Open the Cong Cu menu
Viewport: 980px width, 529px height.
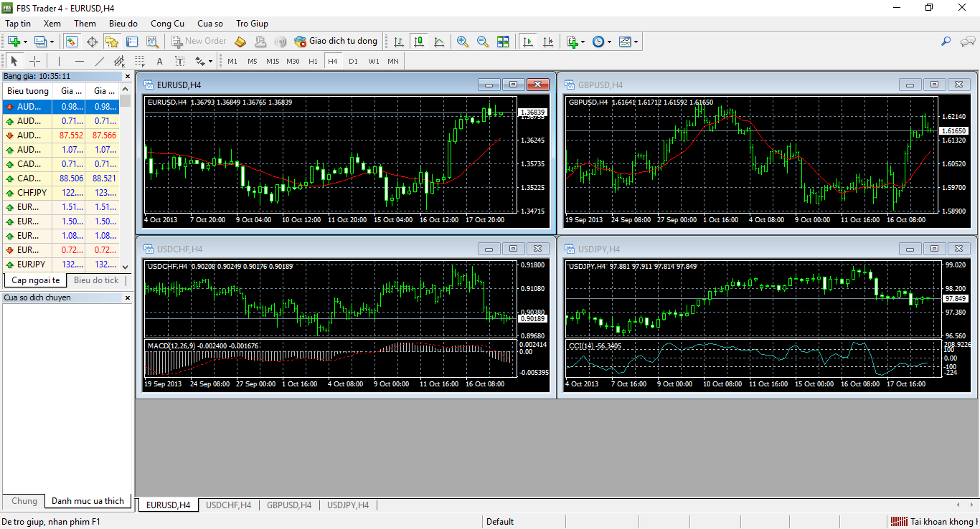(167, 24)
